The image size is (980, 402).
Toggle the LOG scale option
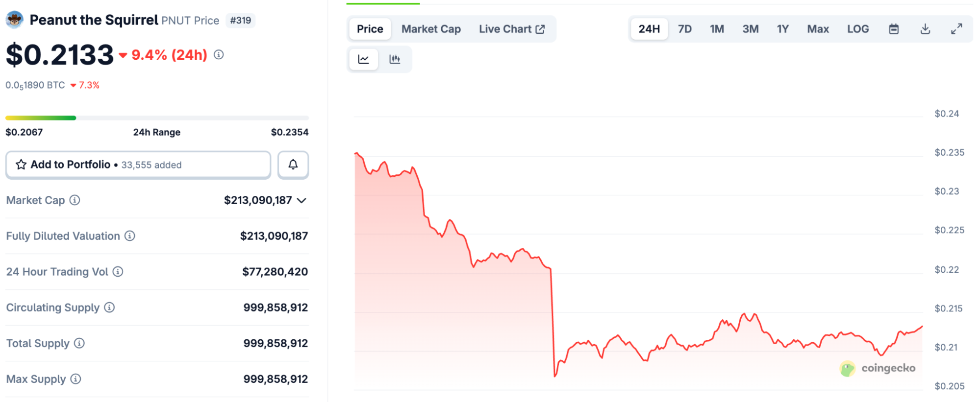858,29
